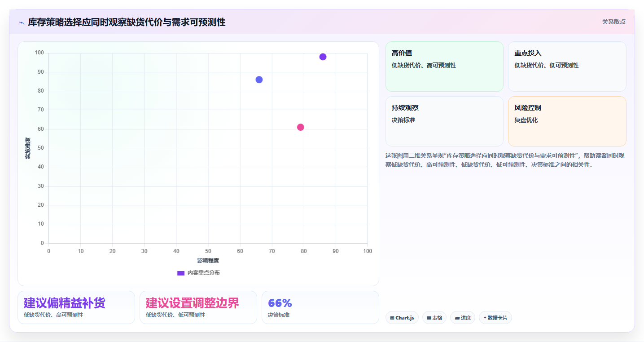This screenshot has width=644, height=342.
Task: Open the 风险控制 quadrant card
Action: click(x=567, y=121)
